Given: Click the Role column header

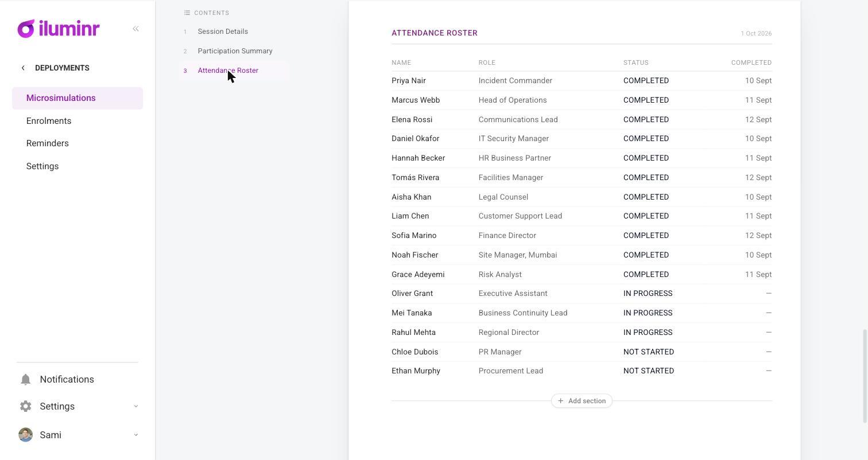Looking at the screenshot, I should pyautogui.click(x=487, y=63).
